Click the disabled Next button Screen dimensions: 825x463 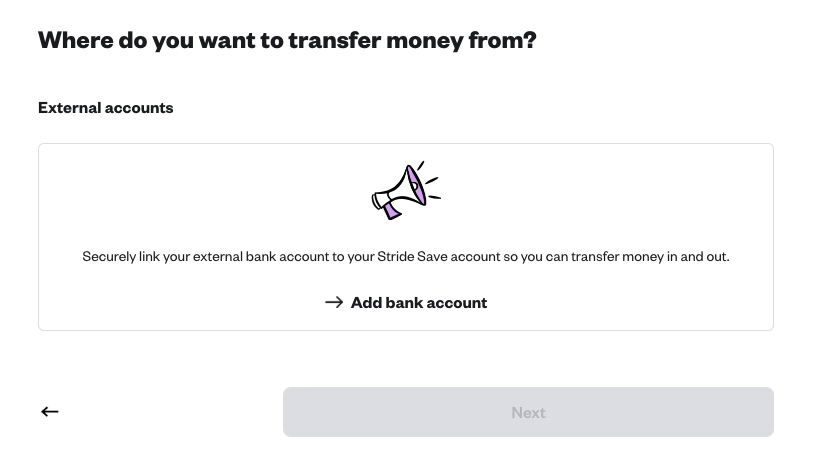click(x=528, y=412)
